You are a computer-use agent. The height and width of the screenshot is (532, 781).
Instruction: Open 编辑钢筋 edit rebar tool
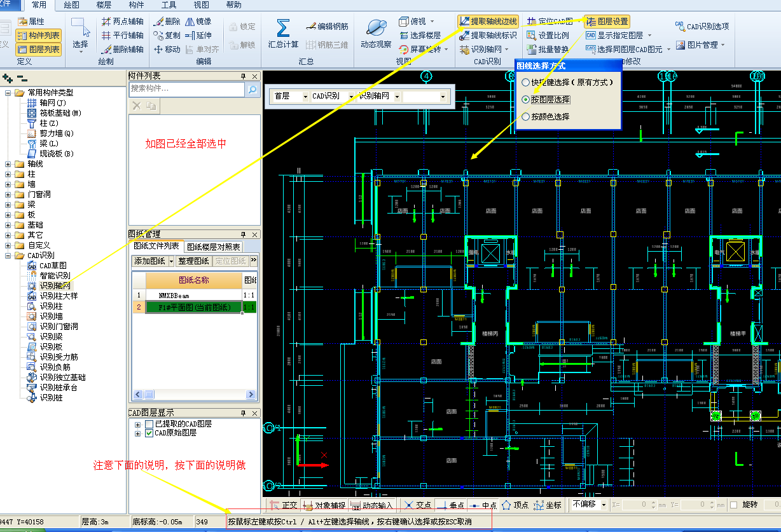tap(327, 26)
